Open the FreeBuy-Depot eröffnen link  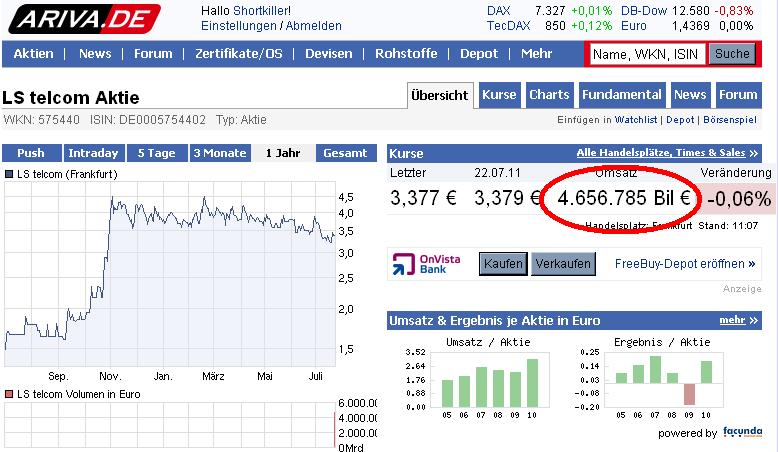pos(685,263)
